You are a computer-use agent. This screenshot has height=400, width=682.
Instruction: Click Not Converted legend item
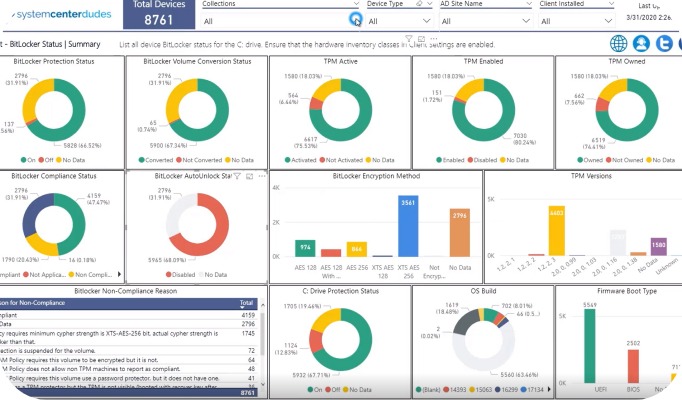(199, 160)
